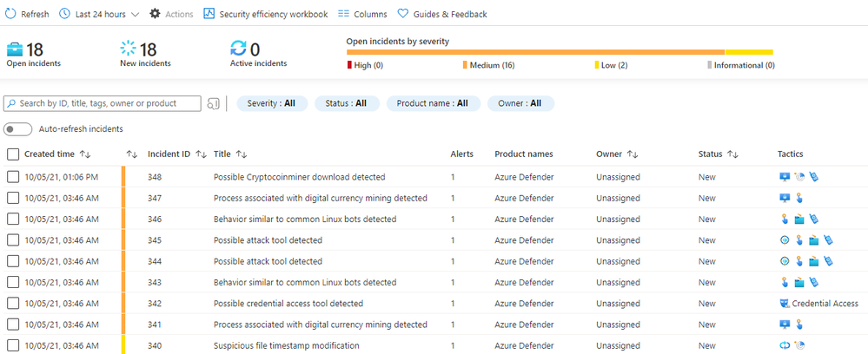Screen dimensions: 868x354
Task: Click the folder tactic icon on incident 346
Action: tap(798, 219)
